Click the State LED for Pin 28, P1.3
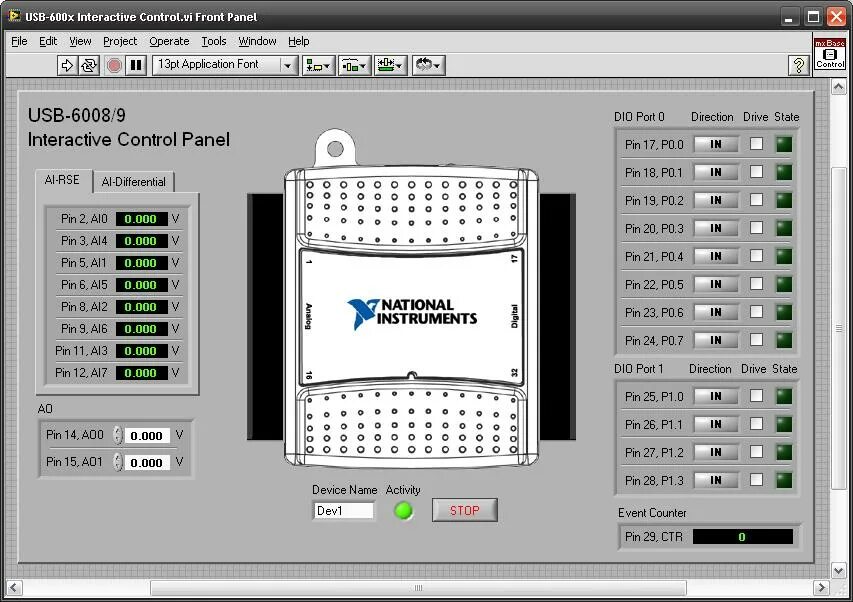 click(784, 480)
